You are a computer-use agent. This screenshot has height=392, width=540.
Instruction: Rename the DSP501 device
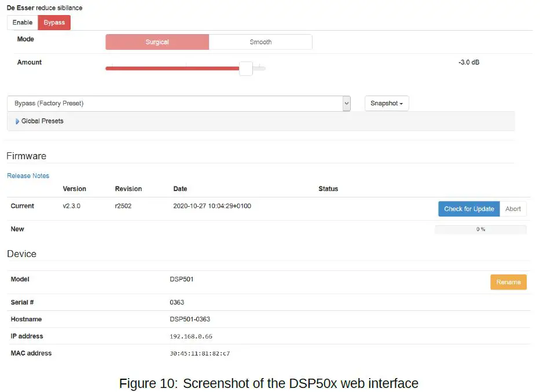pyautogui.click(x=508, y=282)
